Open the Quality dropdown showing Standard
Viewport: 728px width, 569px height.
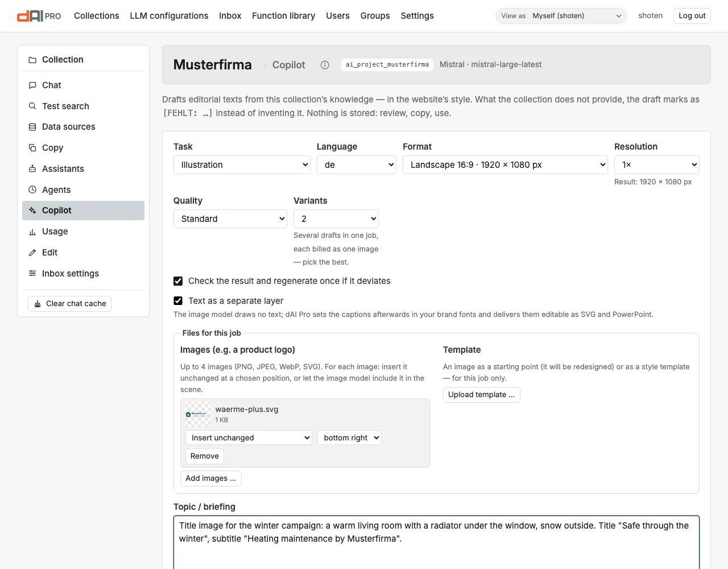[230, 219]
